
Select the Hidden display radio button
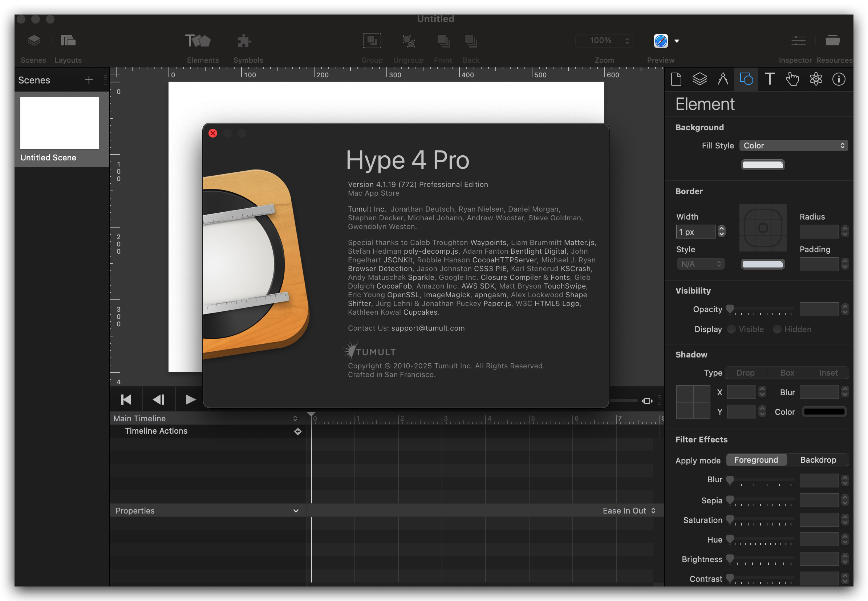(777, 329)
